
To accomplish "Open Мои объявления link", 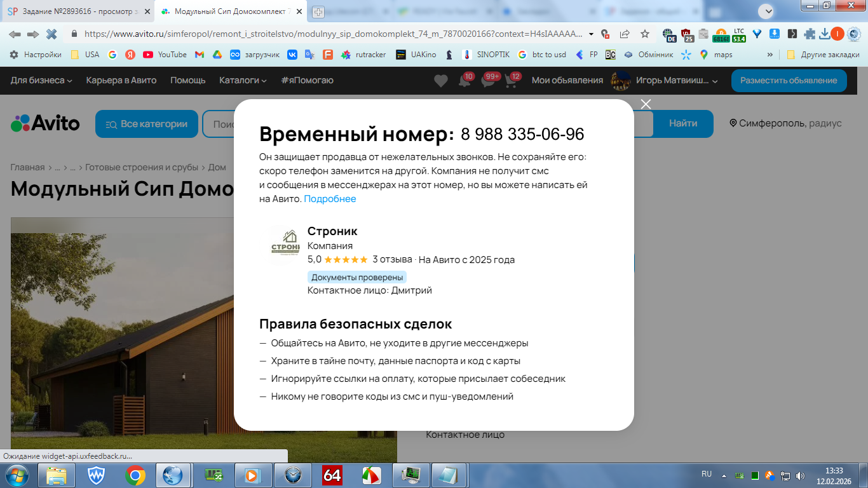I will [x=567, y=81].
